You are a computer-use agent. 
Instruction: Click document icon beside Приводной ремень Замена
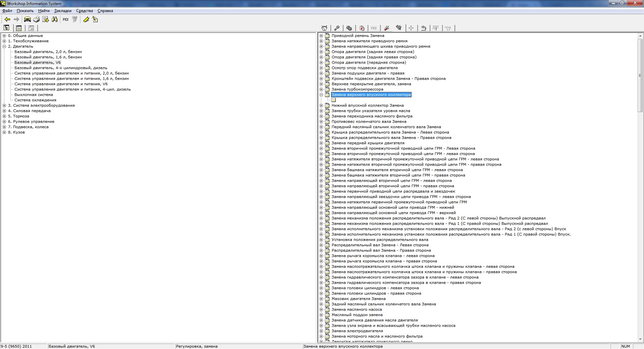pyautogui.click(x=327, y=36)
